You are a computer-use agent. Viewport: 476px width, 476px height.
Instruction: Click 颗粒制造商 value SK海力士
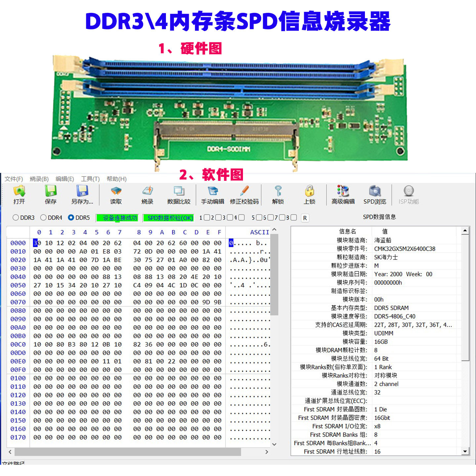[386, 257]
